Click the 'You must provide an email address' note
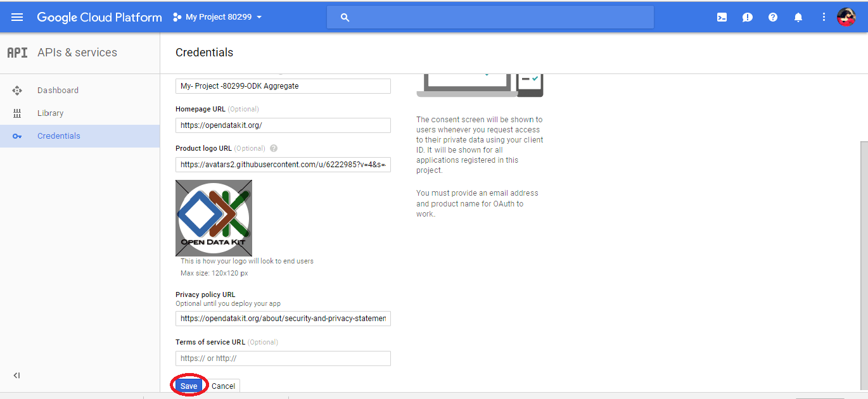 tap(477, 203)
